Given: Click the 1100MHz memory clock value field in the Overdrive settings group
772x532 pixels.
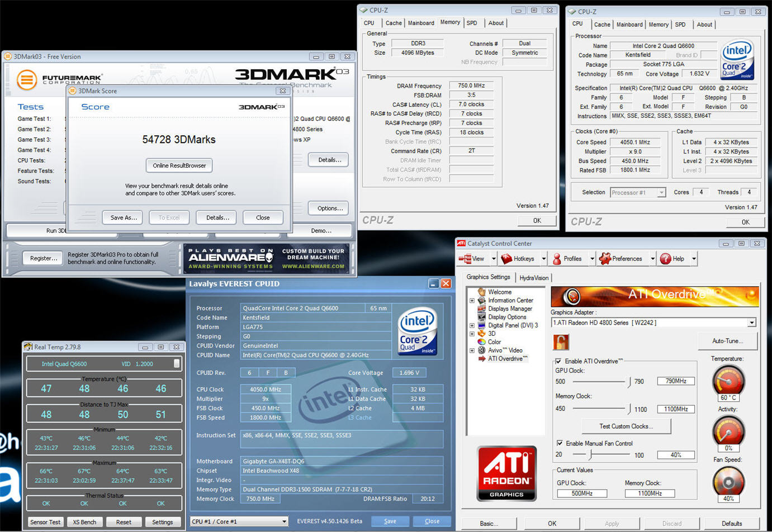Looking at the screenshot, I should (676, 409).
